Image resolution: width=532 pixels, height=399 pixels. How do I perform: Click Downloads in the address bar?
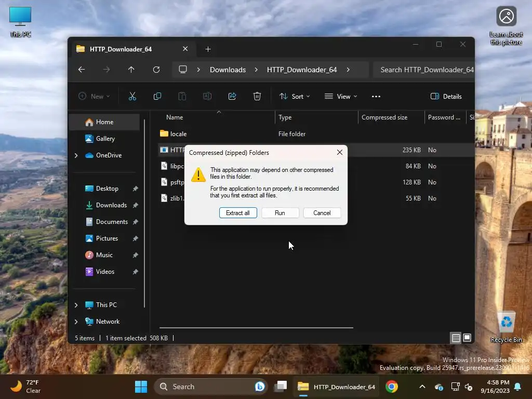[228, 70]
